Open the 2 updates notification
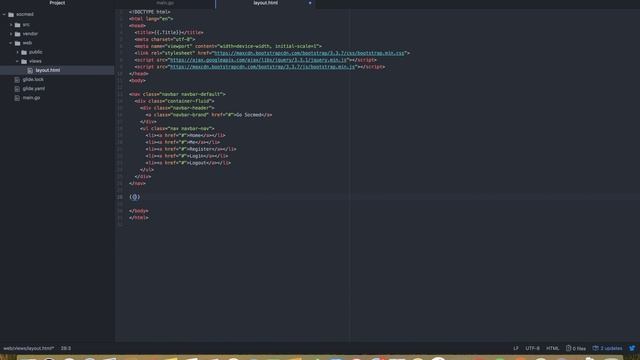 (607, 348)
